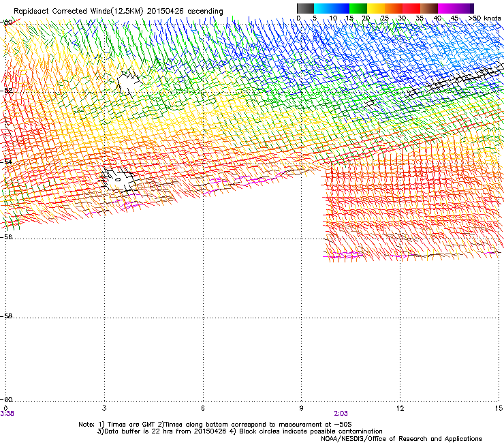Click the purple 45-50 knots legend swatch
The height and width of the screenshot is (443, 504).
464,8
